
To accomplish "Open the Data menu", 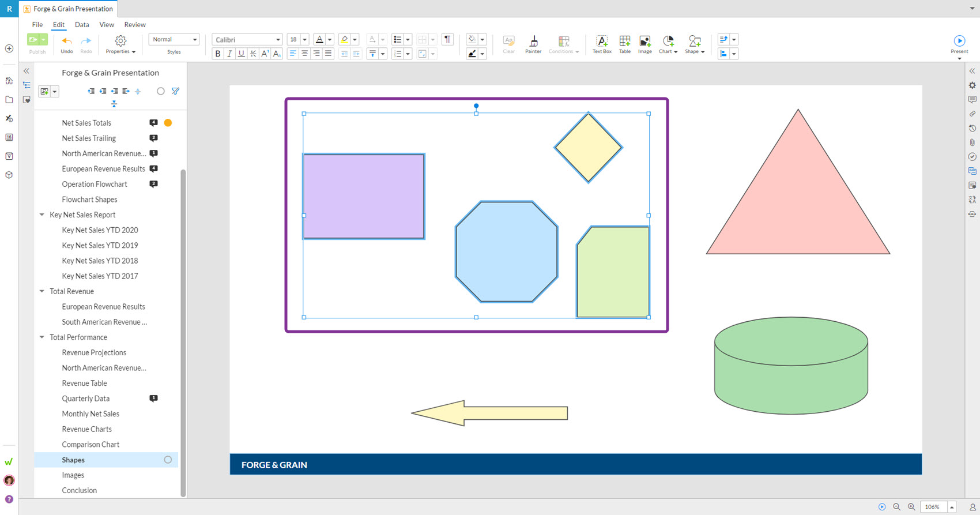I will 82,25.
